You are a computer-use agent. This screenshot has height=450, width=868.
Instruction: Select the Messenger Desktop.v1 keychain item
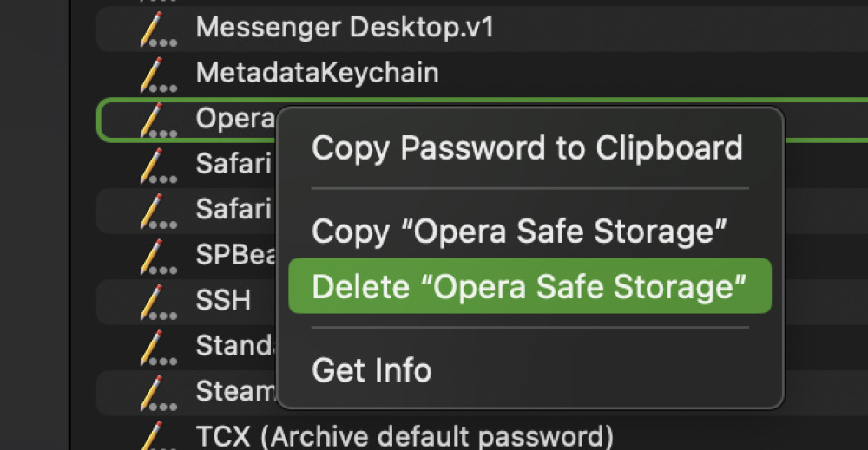[x=482, y=29]
